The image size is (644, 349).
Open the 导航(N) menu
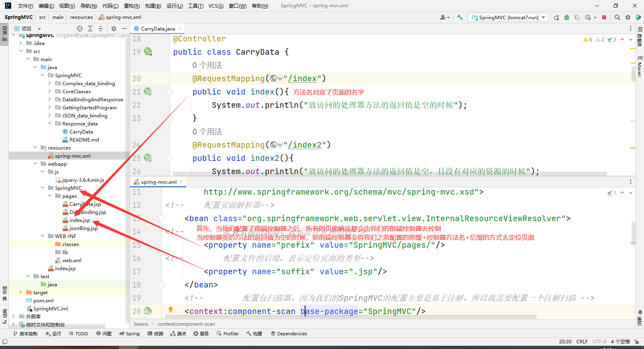pyautogui.click(x=89, y=6)
